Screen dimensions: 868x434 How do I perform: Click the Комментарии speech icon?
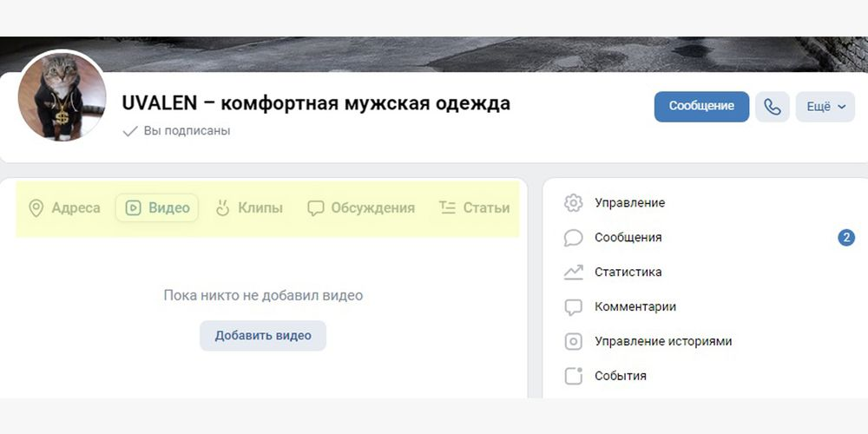(x=573, y=307)
